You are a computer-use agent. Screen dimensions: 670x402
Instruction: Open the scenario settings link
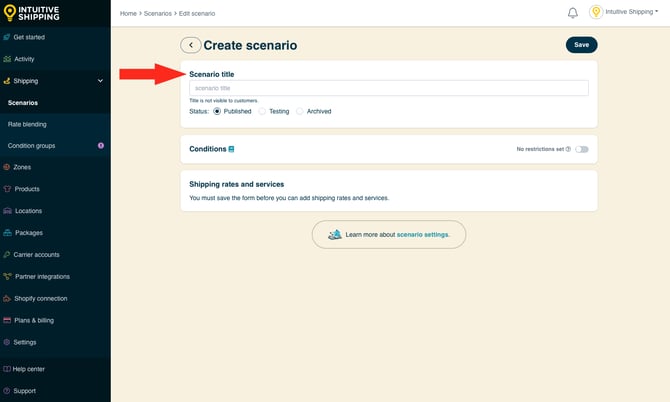click(x=423, y=234)
